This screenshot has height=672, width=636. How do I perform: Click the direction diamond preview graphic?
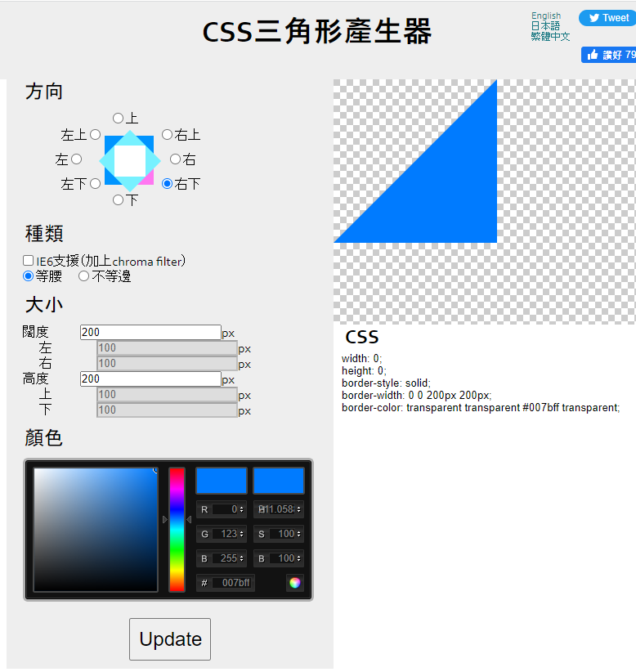[x=129, y=161]
